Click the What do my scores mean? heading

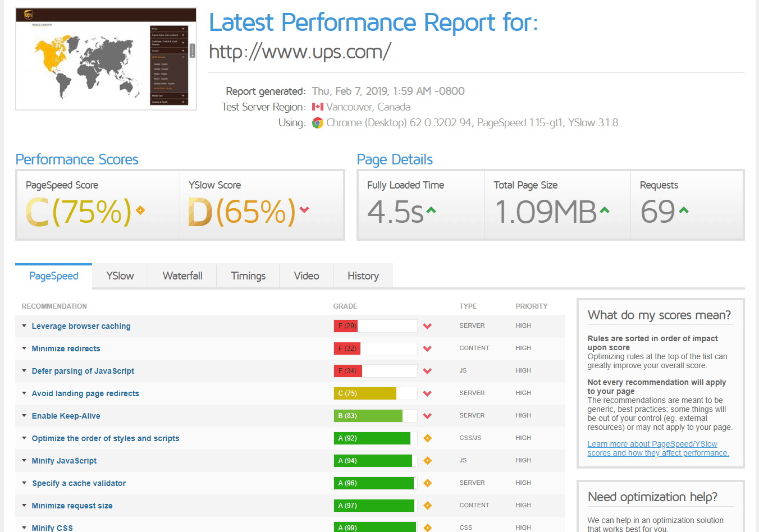tap(660, 315)
